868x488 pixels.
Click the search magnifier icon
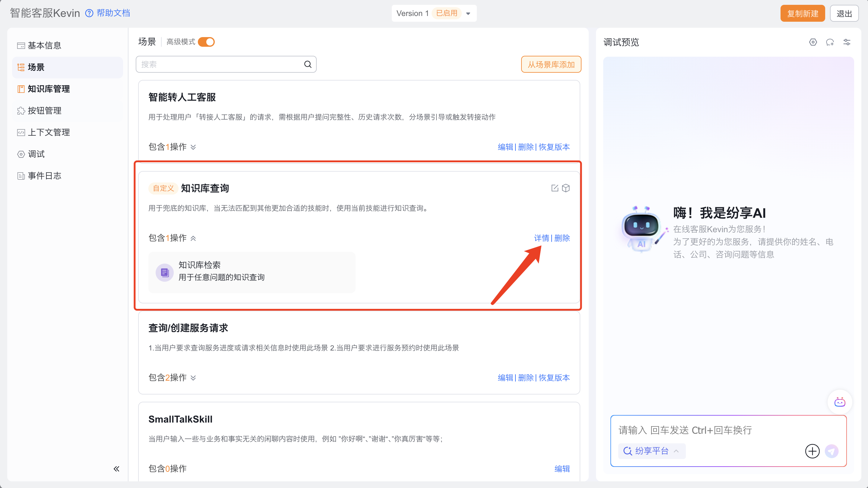click(x=308, y=64)
